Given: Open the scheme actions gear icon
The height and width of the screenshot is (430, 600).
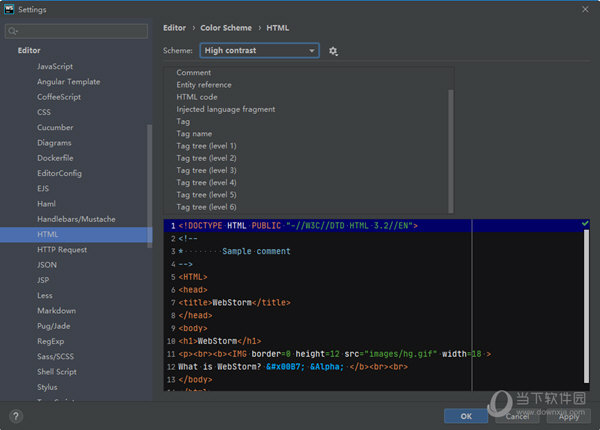Looking at the screenshot, I should click(333, 51).
